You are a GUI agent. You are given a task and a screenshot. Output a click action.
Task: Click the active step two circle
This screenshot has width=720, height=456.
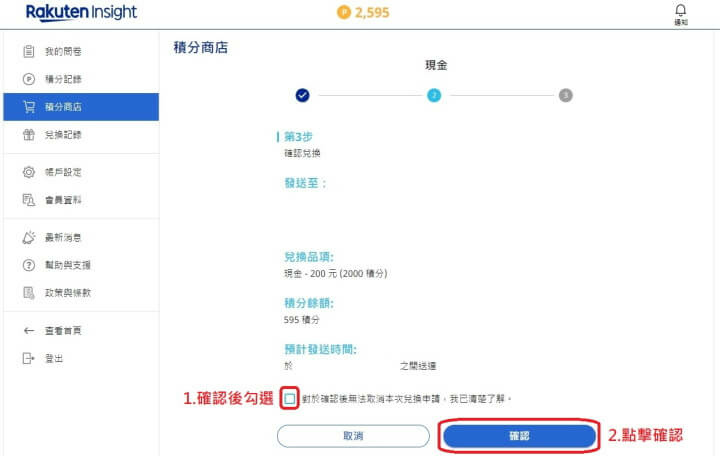point(434,95)
